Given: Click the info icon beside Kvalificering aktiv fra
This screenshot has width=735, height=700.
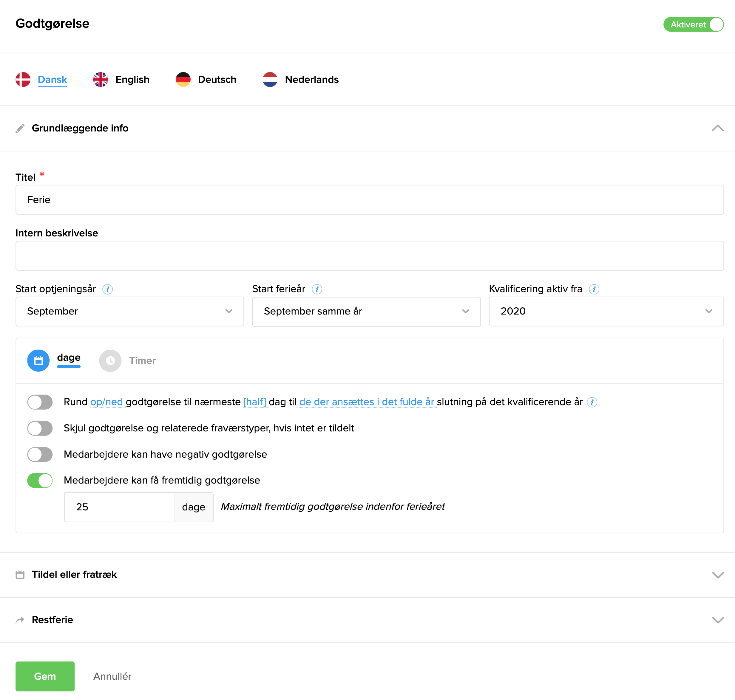Looking at the screenshot, I should 594,289.
